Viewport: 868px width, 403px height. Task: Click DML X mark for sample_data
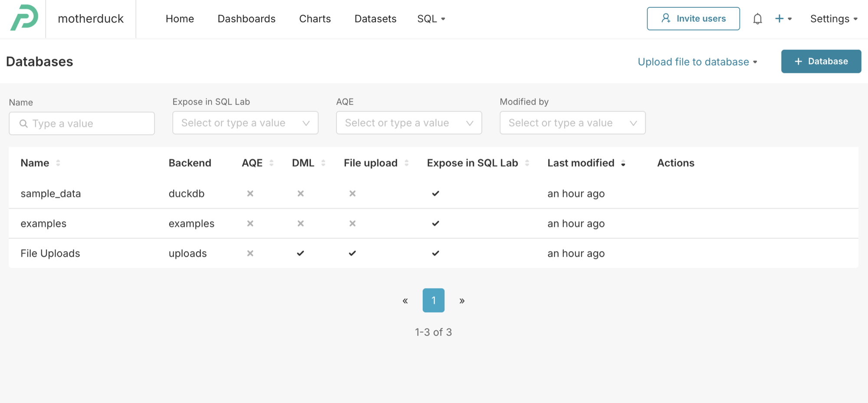300,193
